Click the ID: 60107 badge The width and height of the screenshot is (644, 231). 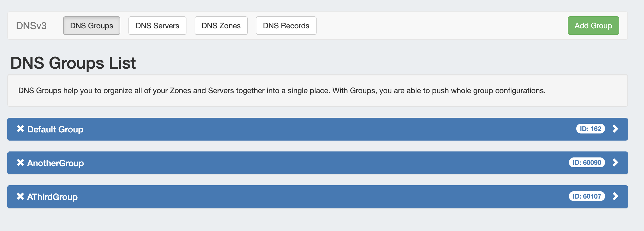[587, 196]
